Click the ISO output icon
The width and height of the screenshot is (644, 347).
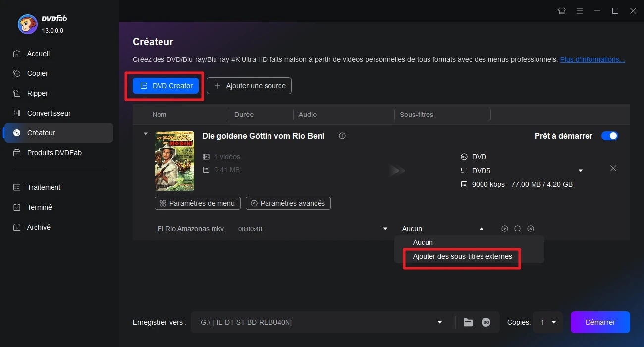tap(486, 322)
